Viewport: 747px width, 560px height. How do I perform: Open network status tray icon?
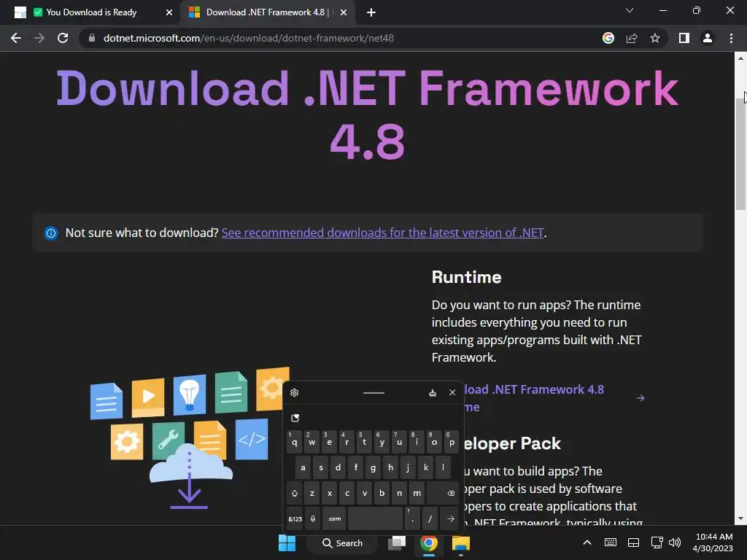coord(657,542)
